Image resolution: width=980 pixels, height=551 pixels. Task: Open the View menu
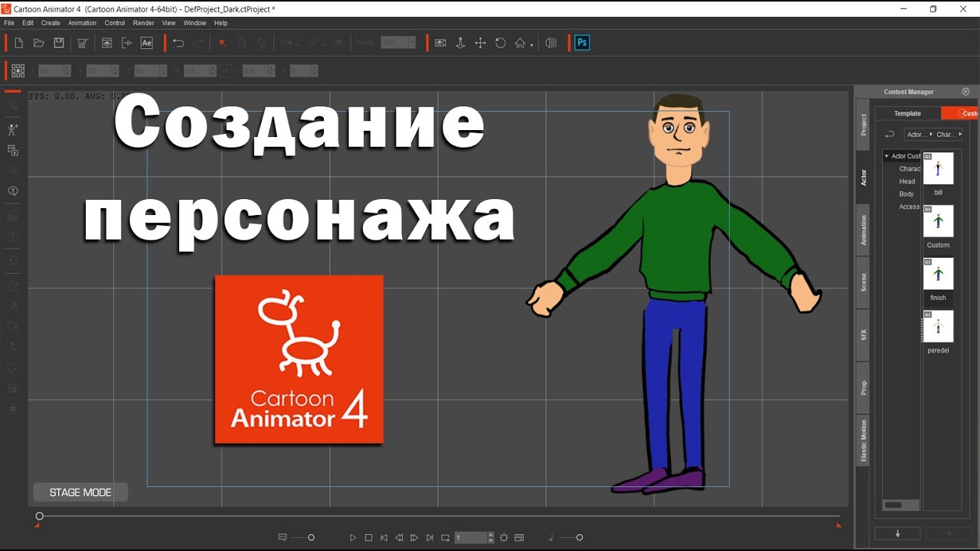click(x=169, y=23)
